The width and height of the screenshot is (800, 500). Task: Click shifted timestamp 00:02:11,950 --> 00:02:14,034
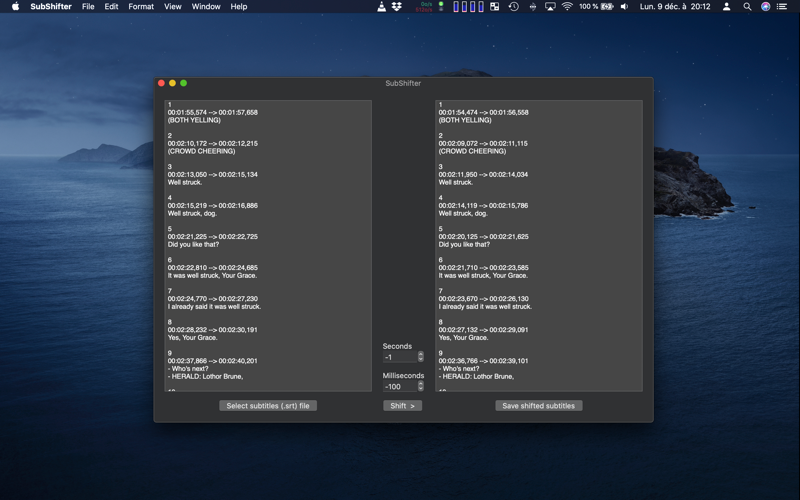pos(484,174)
